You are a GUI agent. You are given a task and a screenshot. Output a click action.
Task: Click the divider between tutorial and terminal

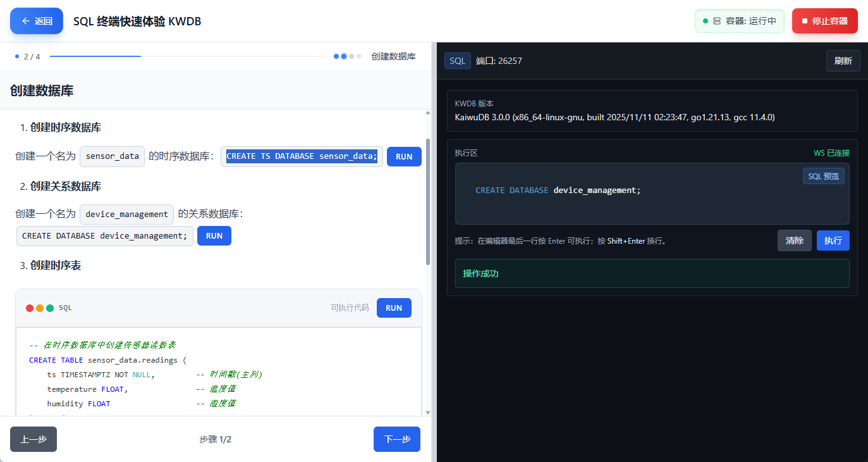pos(434,252)
